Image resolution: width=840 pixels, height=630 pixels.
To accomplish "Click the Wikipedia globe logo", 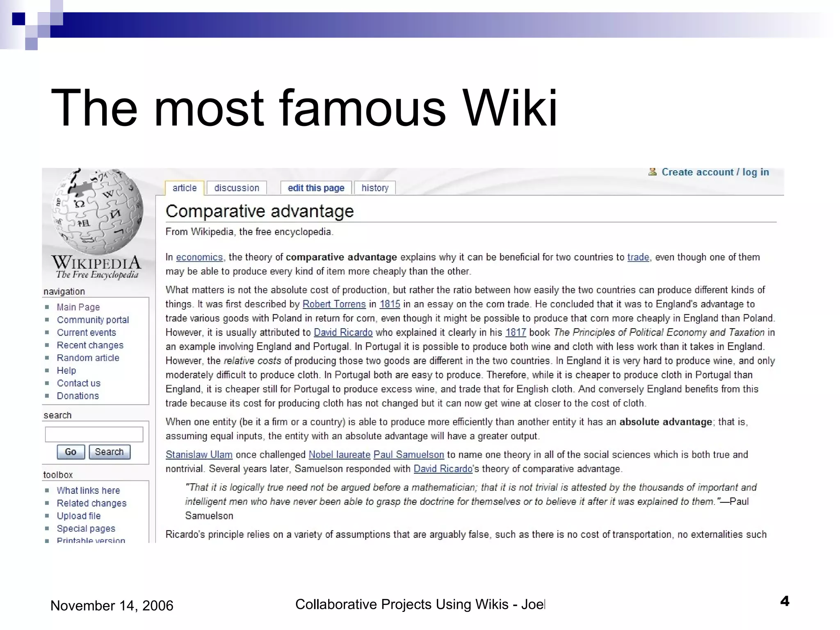I will (x=97, y=211).
